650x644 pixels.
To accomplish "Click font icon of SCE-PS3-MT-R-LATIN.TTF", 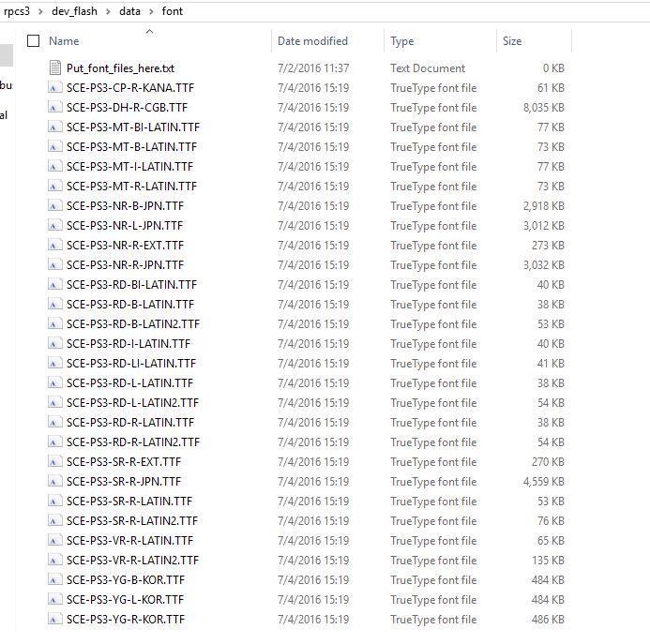I will pyautogui.click(x=54, y=186).
